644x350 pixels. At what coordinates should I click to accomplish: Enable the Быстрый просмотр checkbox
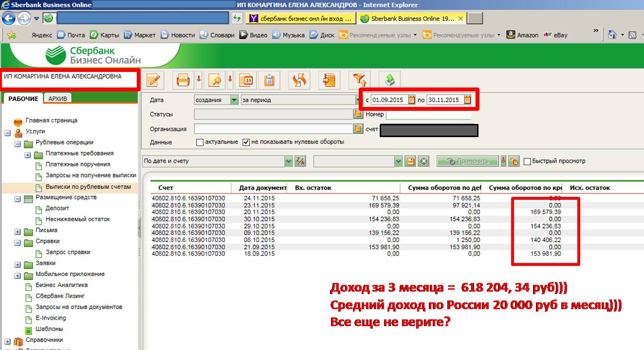pos(527,161)
